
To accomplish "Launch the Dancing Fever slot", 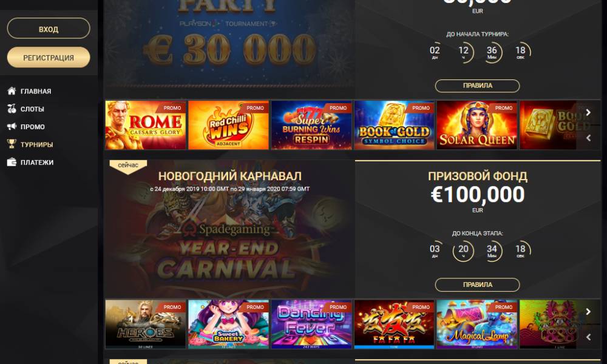I will [311, 324].
